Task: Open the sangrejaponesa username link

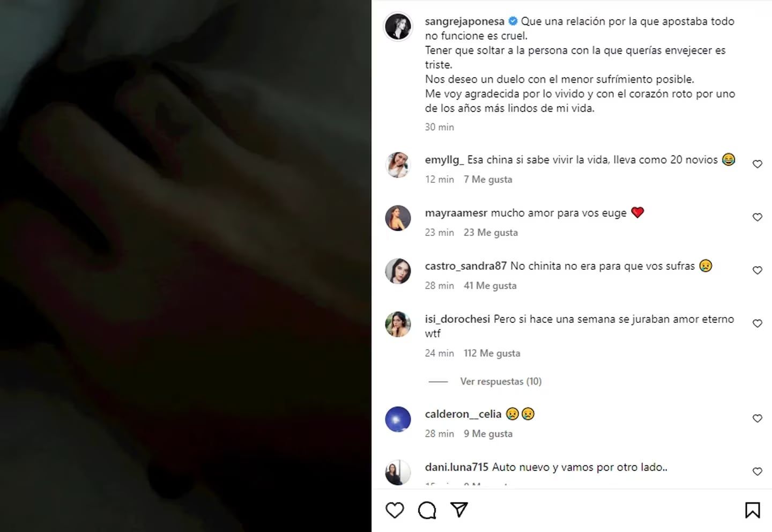Action: click(464, 21)
